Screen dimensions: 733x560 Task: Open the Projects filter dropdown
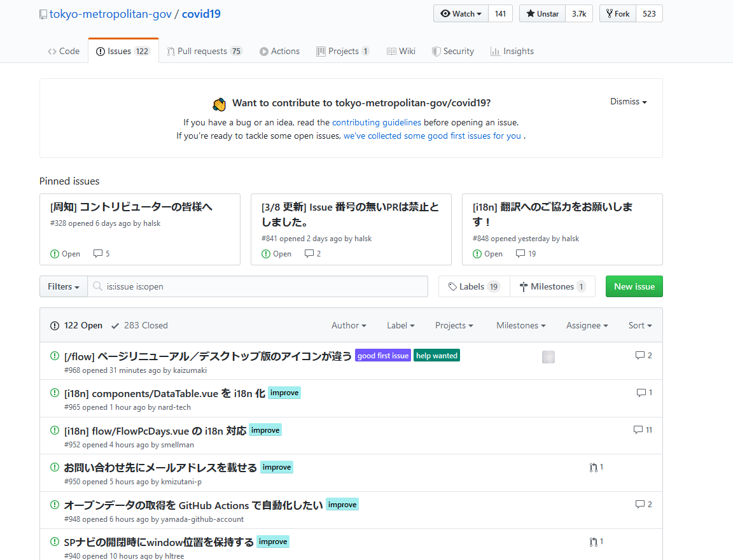click(x=454, y=325)
